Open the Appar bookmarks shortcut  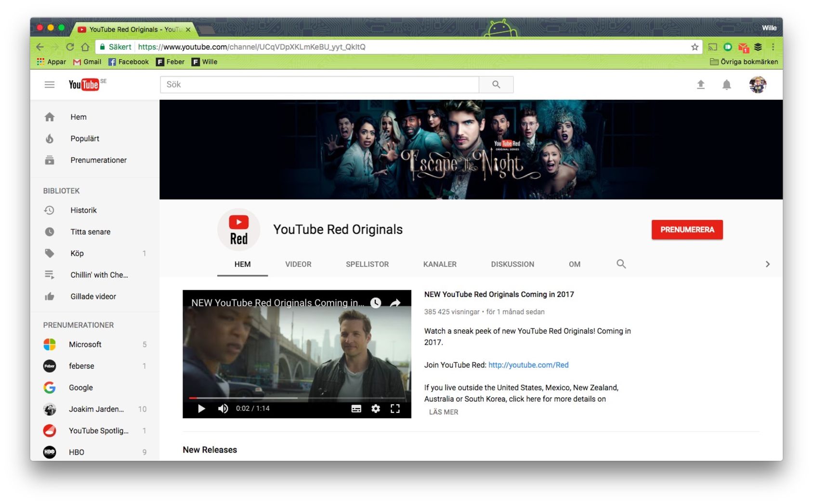tap(51, 62)
